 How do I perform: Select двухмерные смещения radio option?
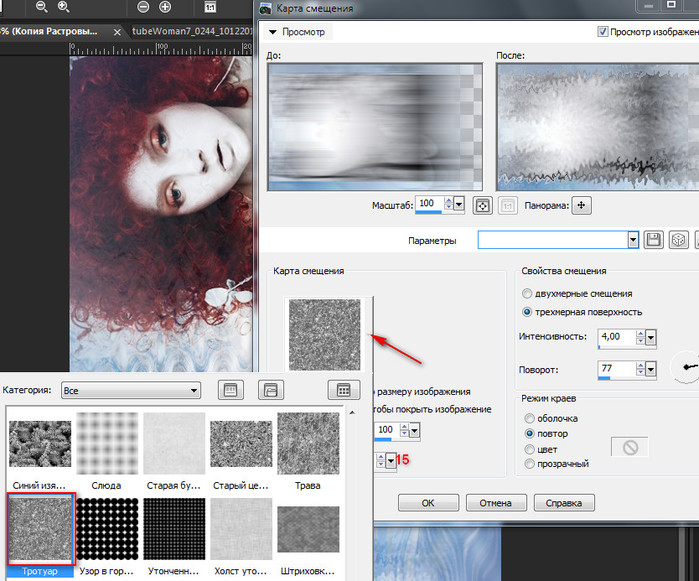(x=527, y=293)
